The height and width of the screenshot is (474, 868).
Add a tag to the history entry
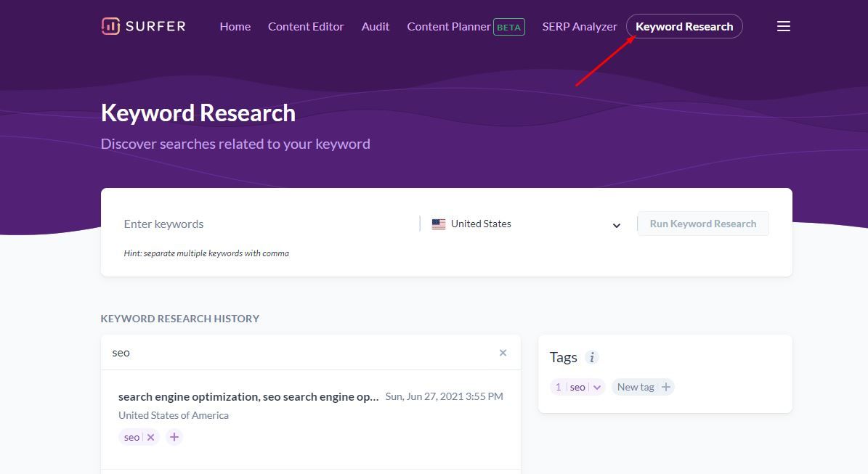174,437
